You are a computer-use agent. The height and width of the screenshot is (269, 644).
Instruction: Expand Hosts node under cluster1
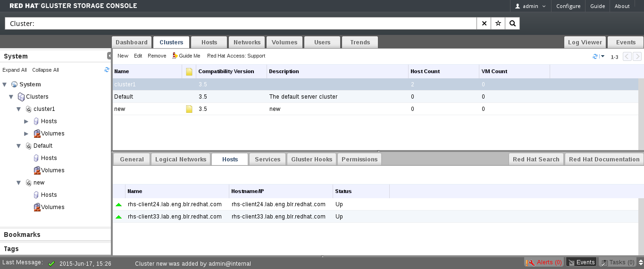(26, 121)
